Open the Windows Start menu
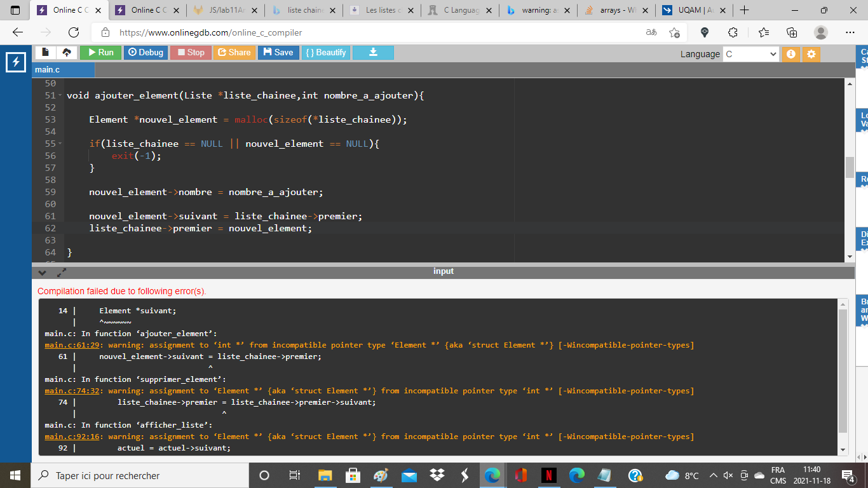This screenshot has width=868, height=488. coord(15,475)
